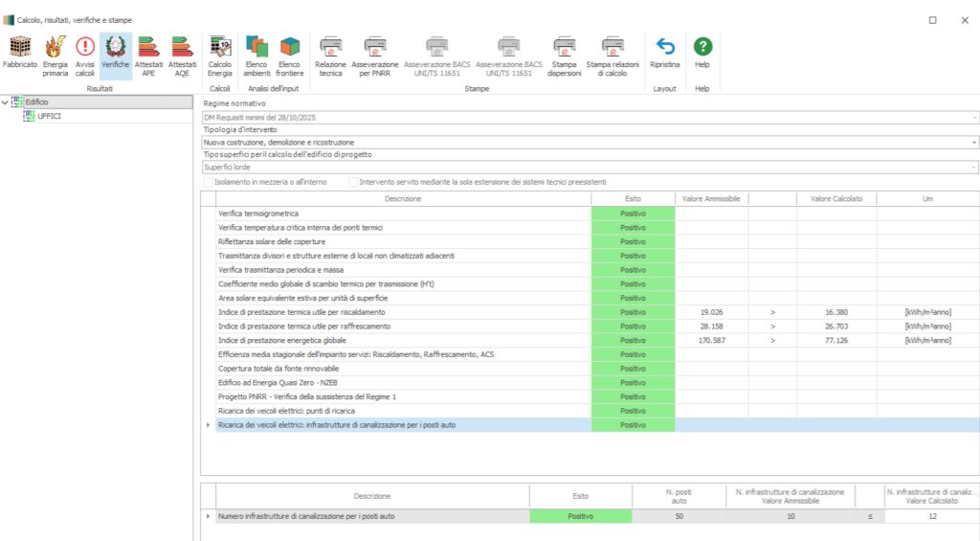The image size is (980, 541).
Task: Click row indicator arrow of Ricarica canalizzazione row
Action: click(x=208, y=425)
